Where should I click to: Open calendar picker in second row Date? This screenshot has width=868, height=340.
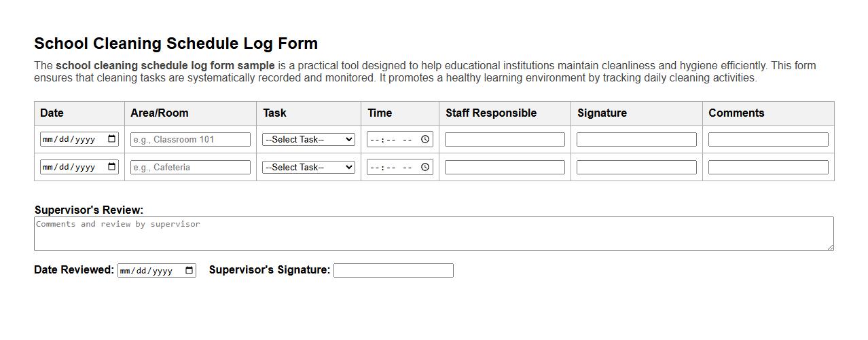coord(112,167)
